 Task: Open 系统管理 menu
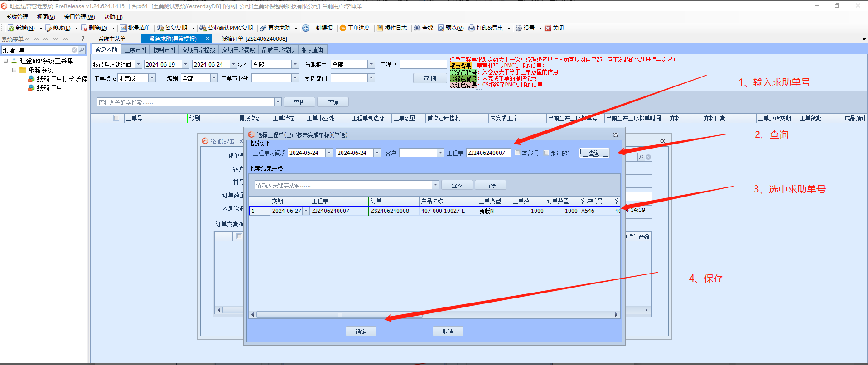tap(17, 17)
